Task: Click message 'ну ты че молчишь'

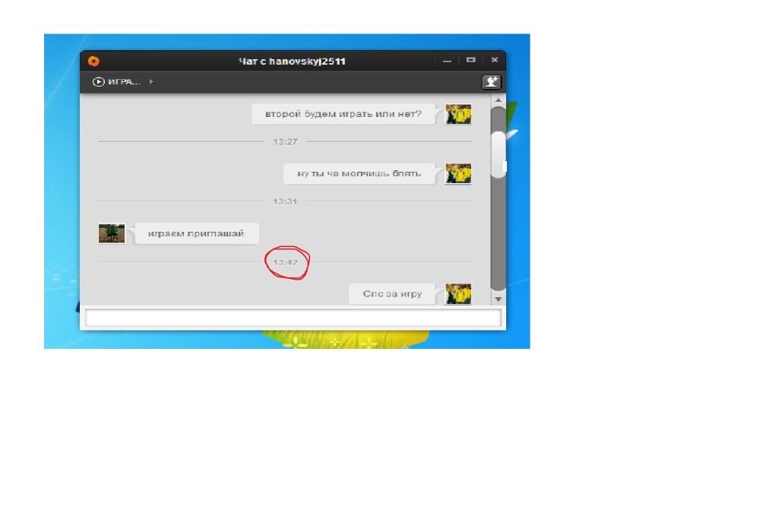Action: point(359,173)
